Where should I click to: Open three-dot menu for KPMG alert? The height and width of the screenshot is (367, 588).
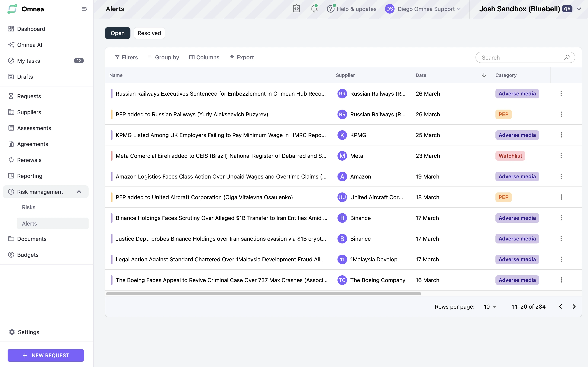pos(561,135)
